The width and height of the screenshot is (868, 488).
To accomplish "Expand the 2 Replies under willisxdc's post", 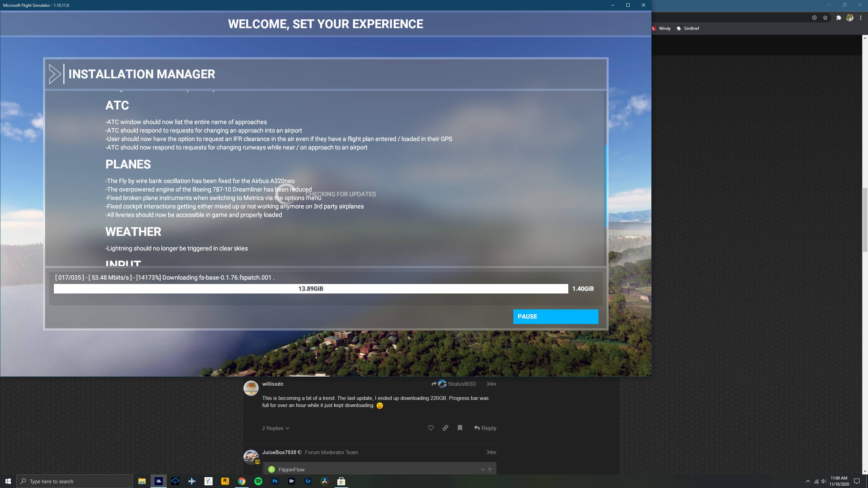I will tap(275, 428).
